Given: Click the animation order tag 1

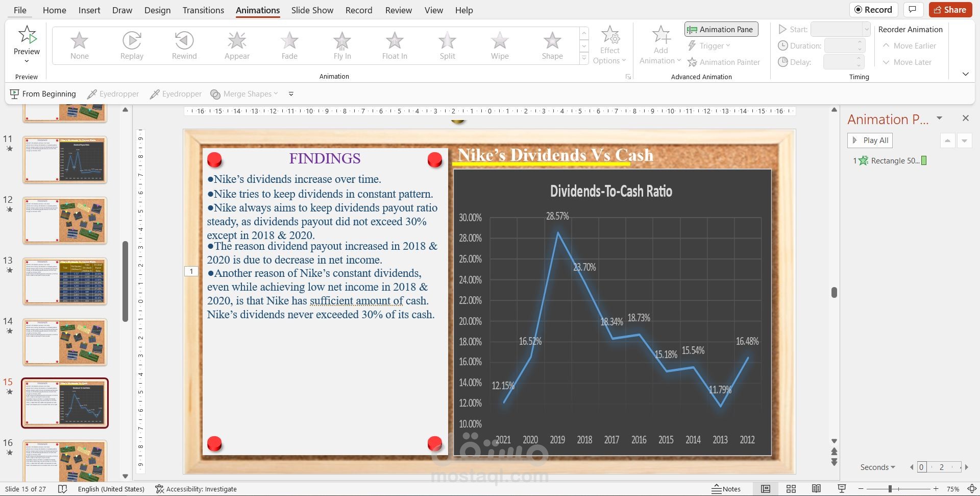Looking at the screenshot, I should pyautogui.click(x=191, y=271).
